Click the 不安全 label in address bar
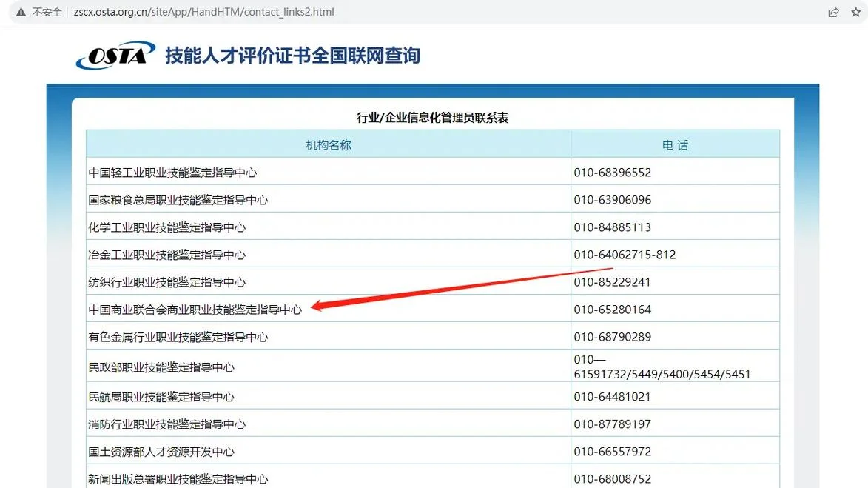The height and width of the screenshot is (488, 868). 47,12
